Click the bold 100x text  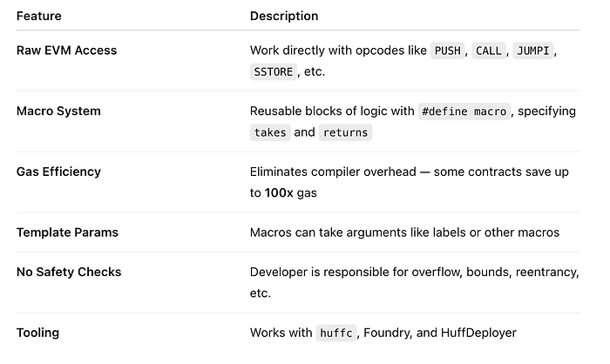pyautogui.click(x=279, y=193)
